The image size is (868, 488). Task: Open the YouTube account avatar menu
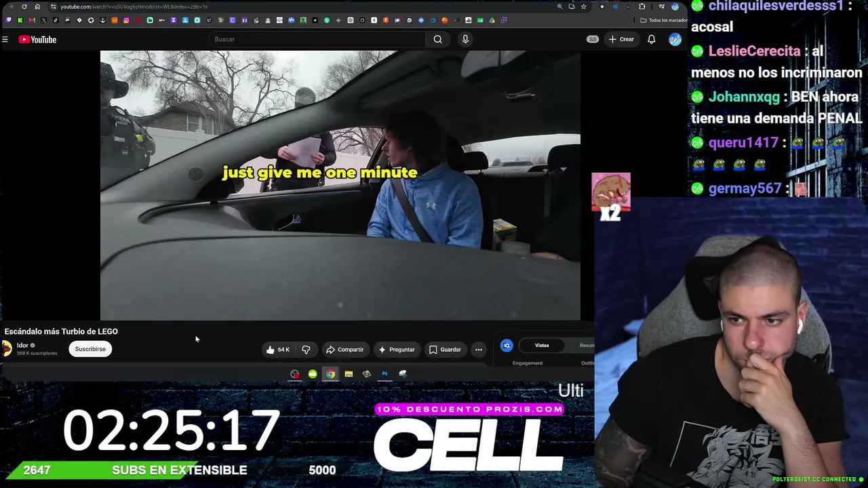(x=675, y=39)
